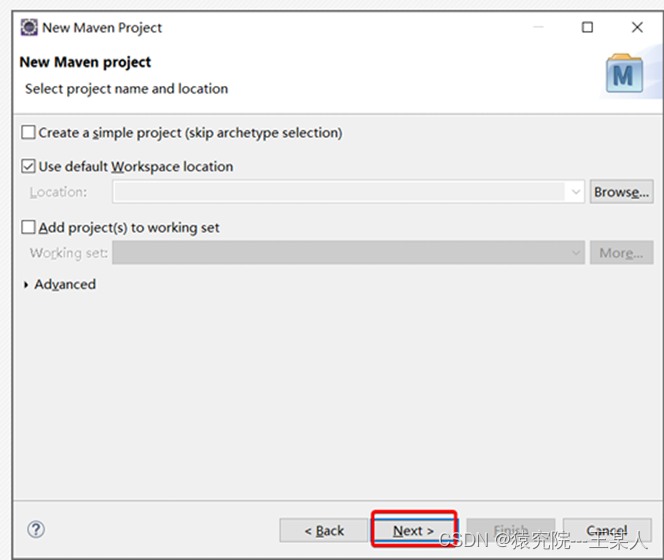This screenshot has height=560, width=664.
Task: Click the help question mark icon
Action: point(36,529)
